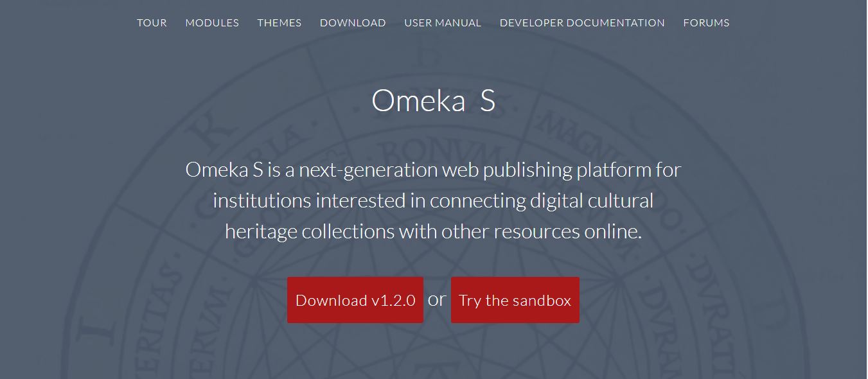The height and width of the screenshot is (379, 868).
Task: View the Omeka S product tour
Action: [x=152, y=22]
